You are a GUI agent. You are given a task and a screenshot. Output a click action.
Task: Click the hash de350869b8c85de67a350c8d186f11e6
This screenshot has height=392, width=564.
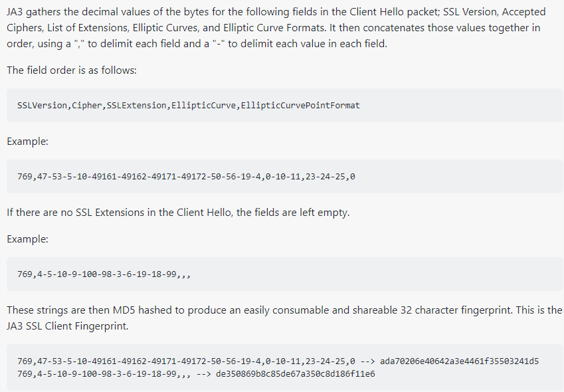(x=296, y=374)
